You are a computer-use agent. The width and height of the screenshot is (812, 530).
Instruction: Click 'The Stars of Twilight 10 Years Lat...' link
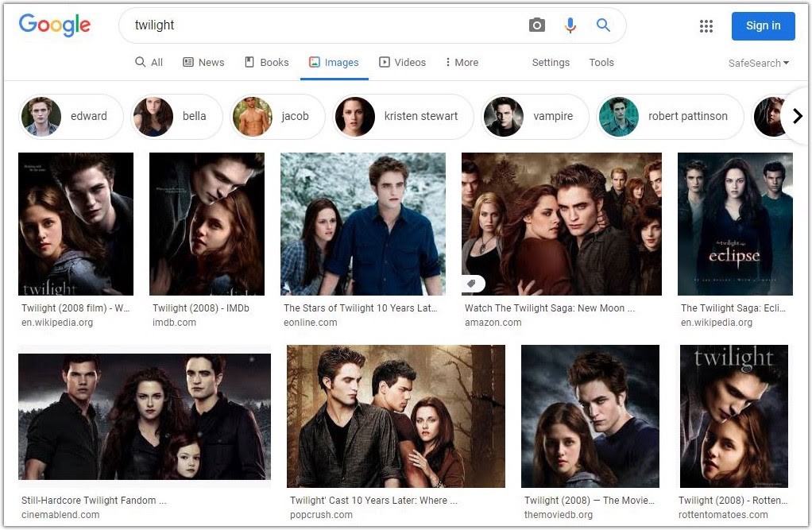(361, 308)
